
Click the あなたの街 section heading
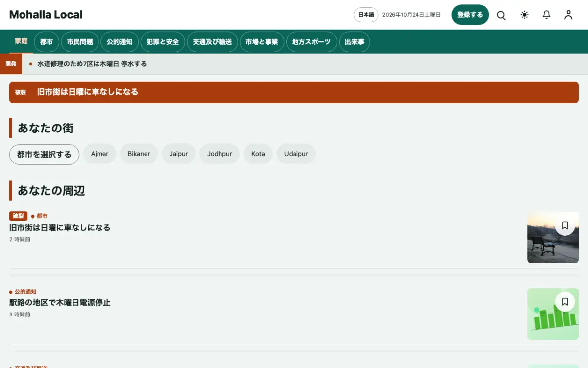(x=46, y=128)
